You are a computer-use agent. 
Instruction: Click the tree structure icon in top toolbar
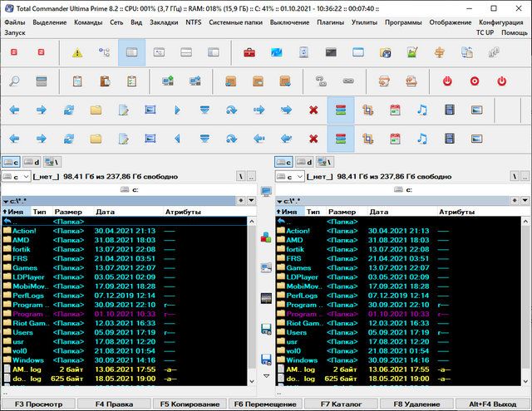104,52
